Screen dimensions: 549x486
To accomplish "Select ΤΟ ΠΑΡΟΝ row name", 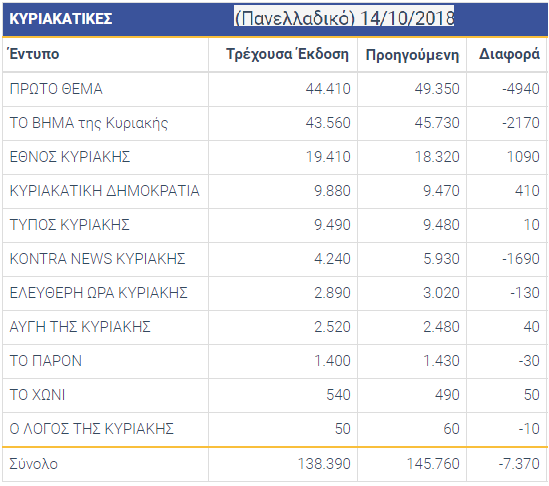I will click(46, 360).
